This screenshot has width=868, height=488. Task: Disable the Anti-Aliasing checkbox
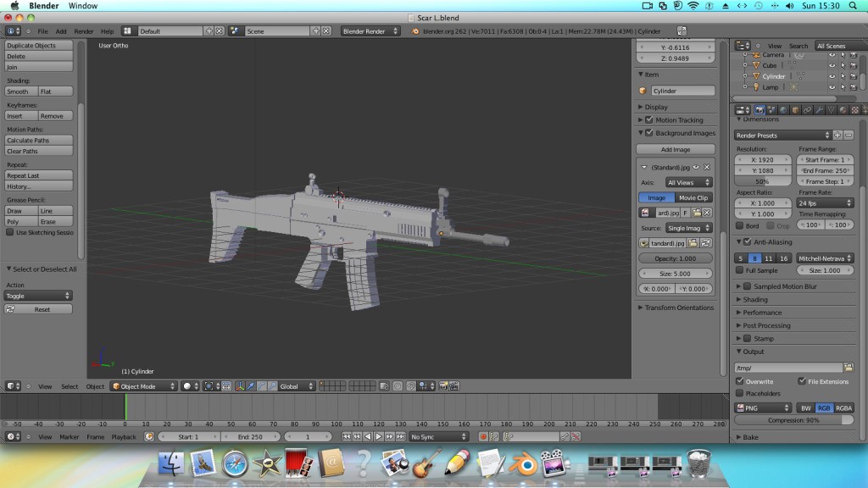(x=748, y=241)
